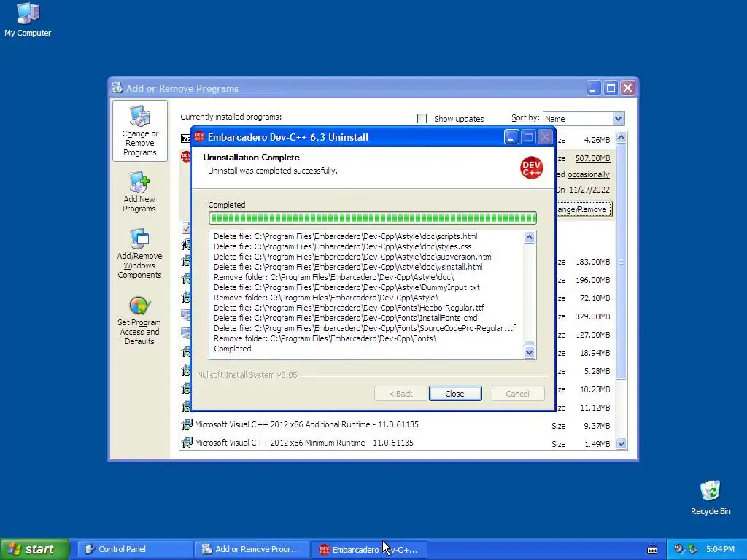This screenshot has height=560, width=747.
Task: Select log line deleting Heebo-Regular.ttf
Action: point(349,308)
